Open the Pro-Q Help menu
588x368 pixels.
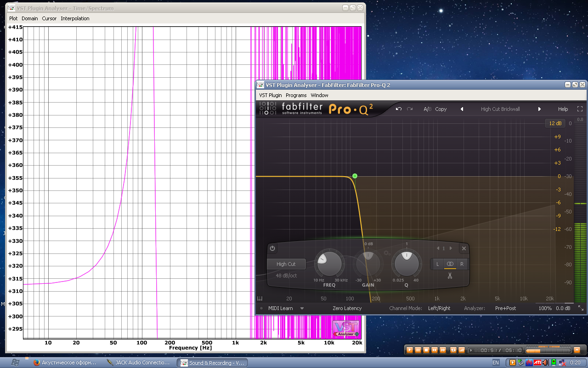click(x=563, y=109)
